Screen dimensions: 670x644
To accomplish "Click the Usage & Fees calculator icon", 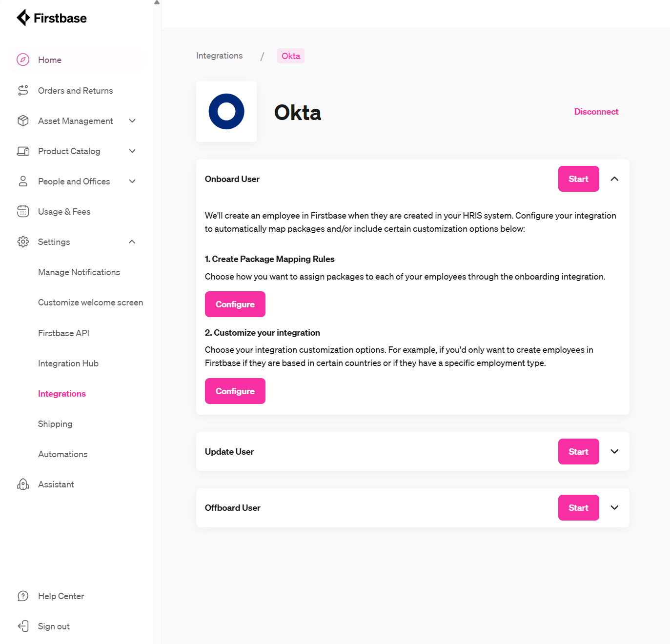I will [23, 211].
